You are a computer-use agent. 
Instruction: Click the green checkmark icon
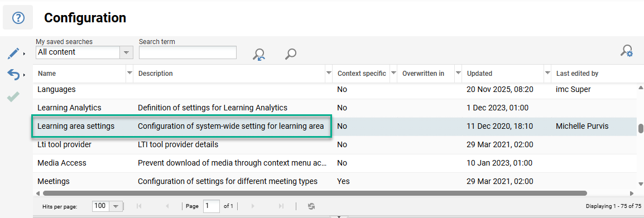[x=13, y=96]
